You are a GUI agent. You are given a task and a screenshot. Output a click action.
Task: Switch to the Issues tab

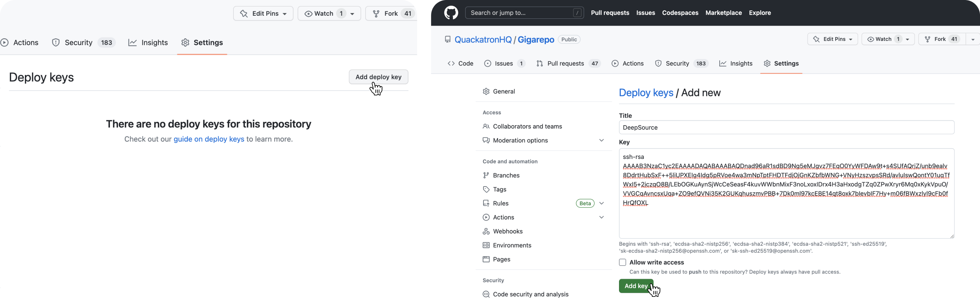(505, 64)
